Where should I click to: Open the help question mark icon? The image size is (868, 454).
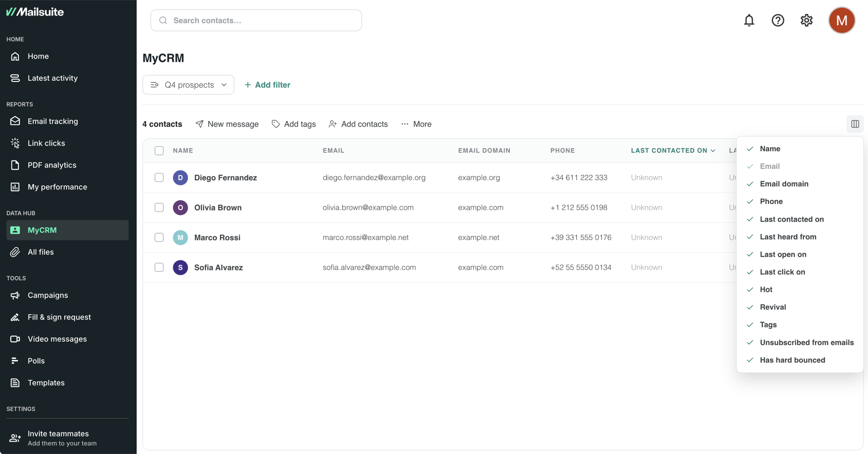[x=778, y=20]
